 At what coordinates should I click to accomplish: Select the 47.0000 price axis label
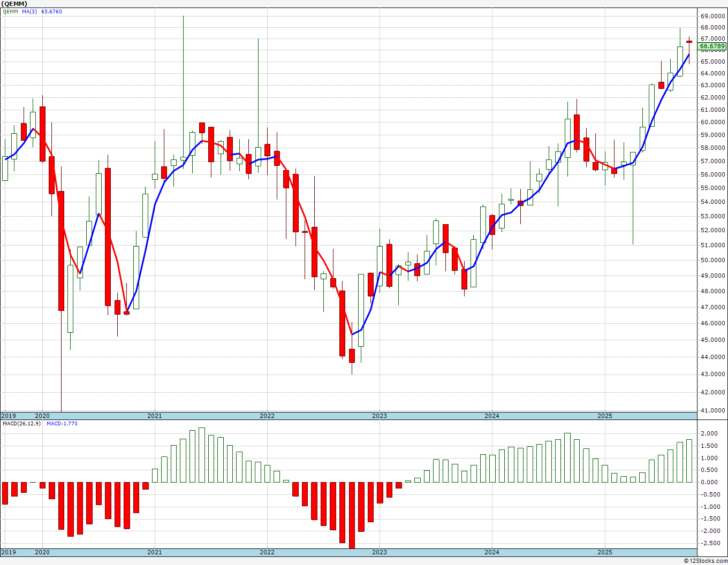tap(712, 307)
